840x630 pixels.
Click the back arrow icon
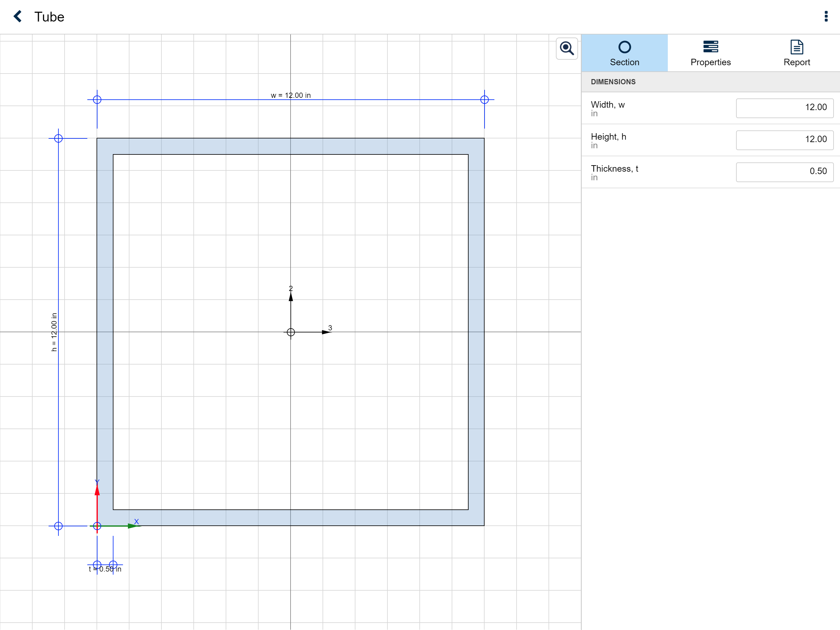[18, 16]
